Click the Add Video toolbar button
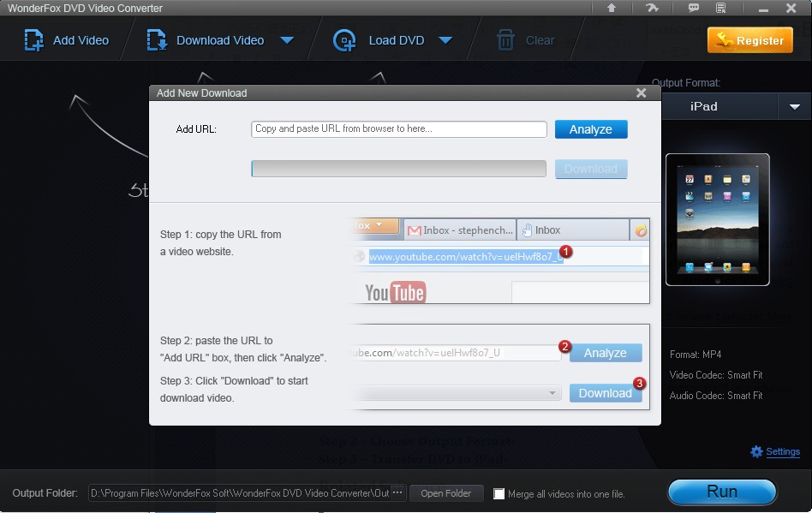The width and height of the screenshot is (812, 513). [66, 40]
